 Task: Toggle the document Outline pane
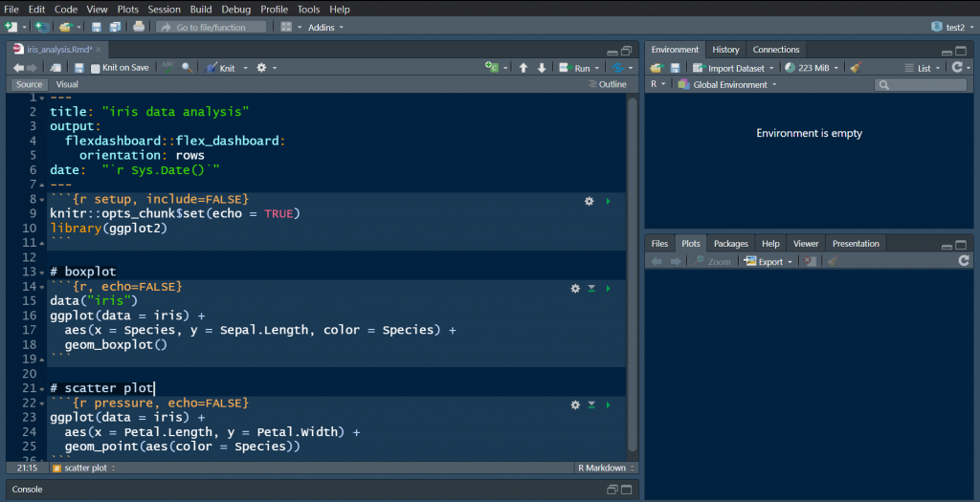pyautogui.click(x=608, y=84)
